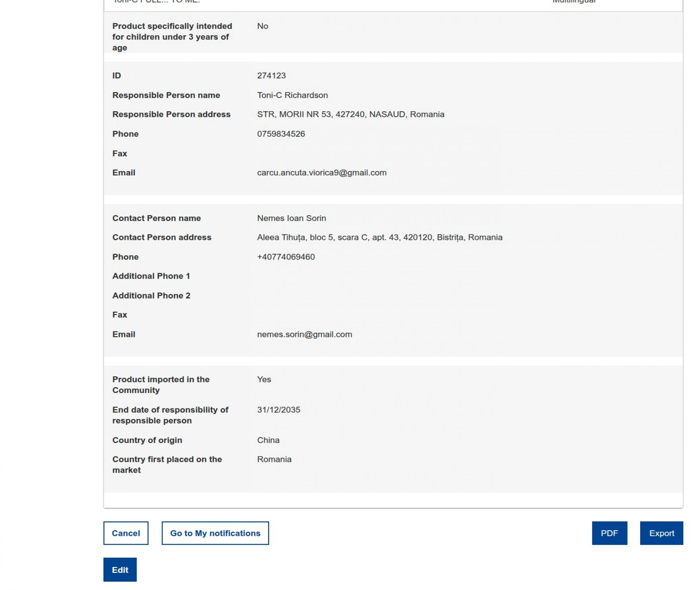
Task: Download the notification as PDF
Action: tap(609, 533)
